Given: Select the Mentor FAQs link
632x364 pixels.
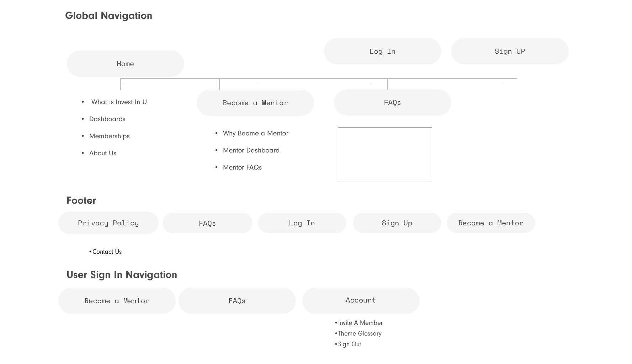Looking at the screenshot, I should (x=242, y=167).
